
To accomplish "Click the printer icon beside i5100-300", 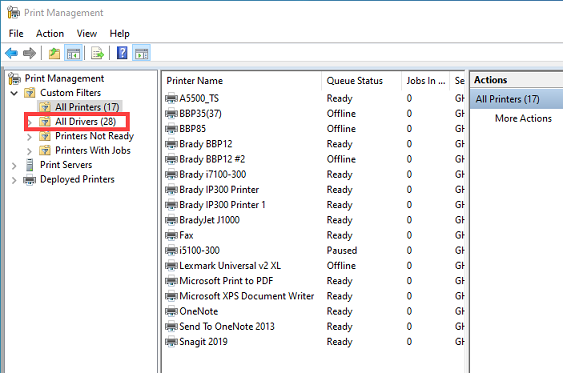I will (x=171, y=251).
